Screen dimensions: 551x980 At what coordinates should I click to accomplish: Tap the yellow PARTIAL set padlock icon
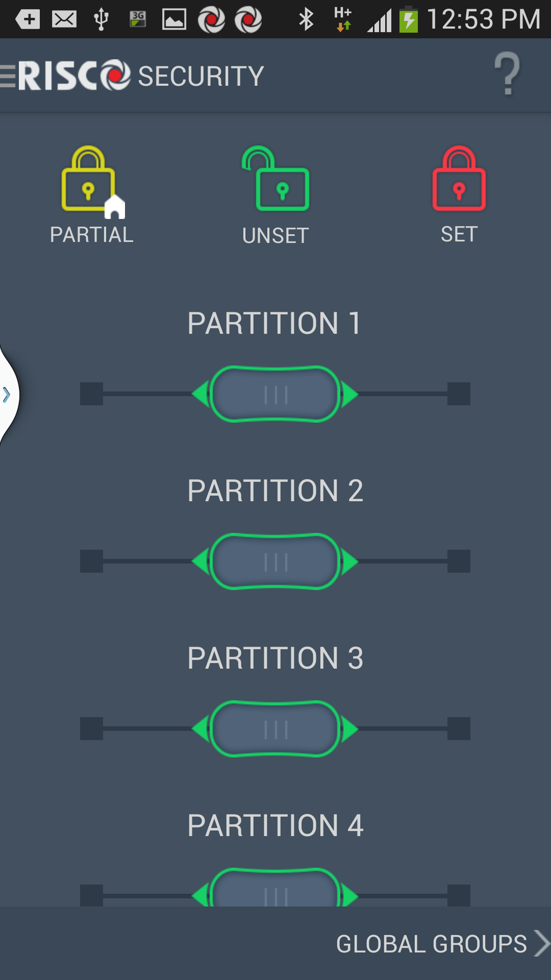(x=92, y=182)
